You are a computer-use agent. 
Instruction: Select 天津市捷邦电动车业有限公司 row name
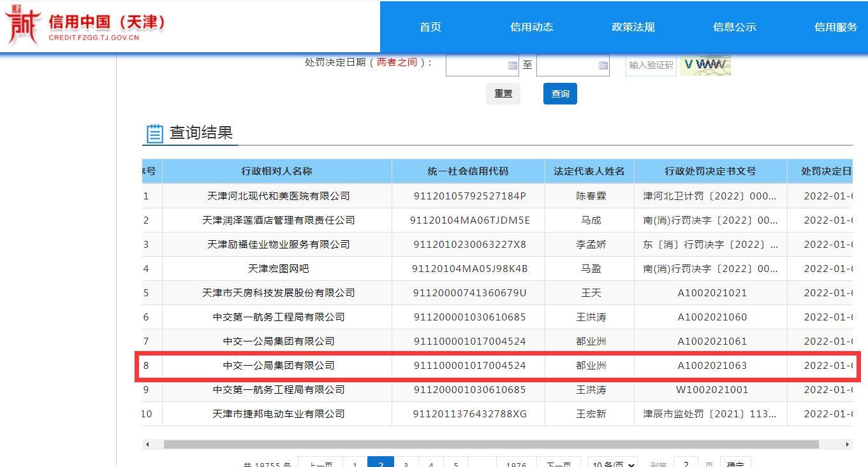coord(279,414)
